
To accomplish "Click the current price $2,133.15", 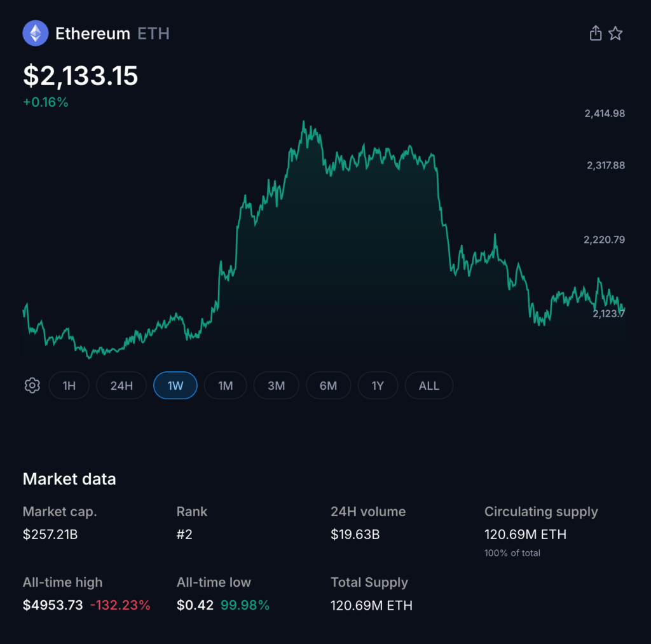I will 80,76.
